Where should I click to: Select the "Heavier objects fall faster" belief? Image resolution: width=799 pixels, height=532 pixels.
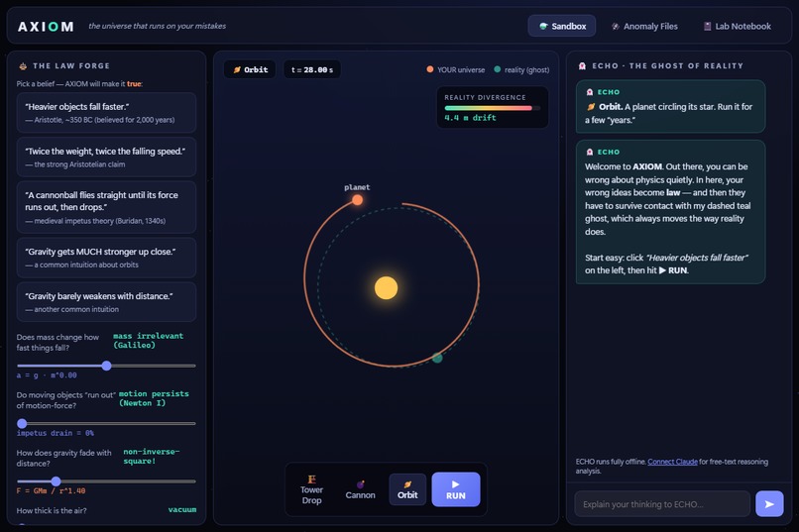pyautogui.click(x=106, y=113)
